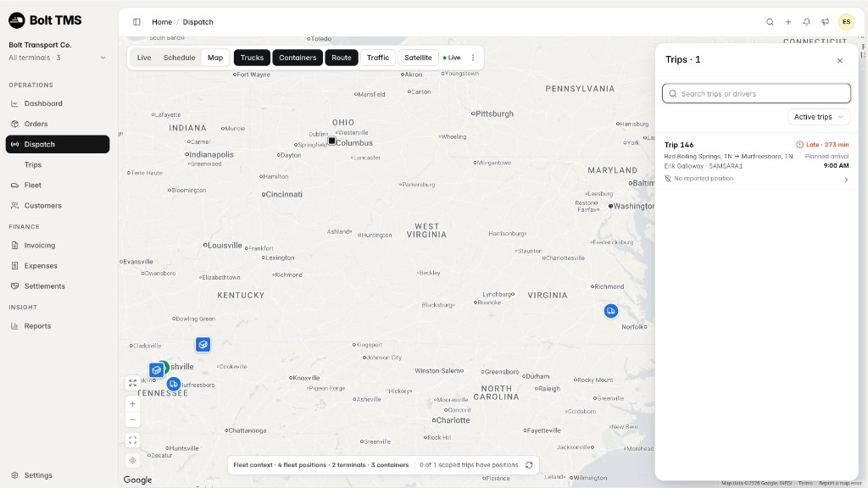This screenshot has height=488, width=868.
Task: Select the truck marker near Norfolk
Action: 610,311
